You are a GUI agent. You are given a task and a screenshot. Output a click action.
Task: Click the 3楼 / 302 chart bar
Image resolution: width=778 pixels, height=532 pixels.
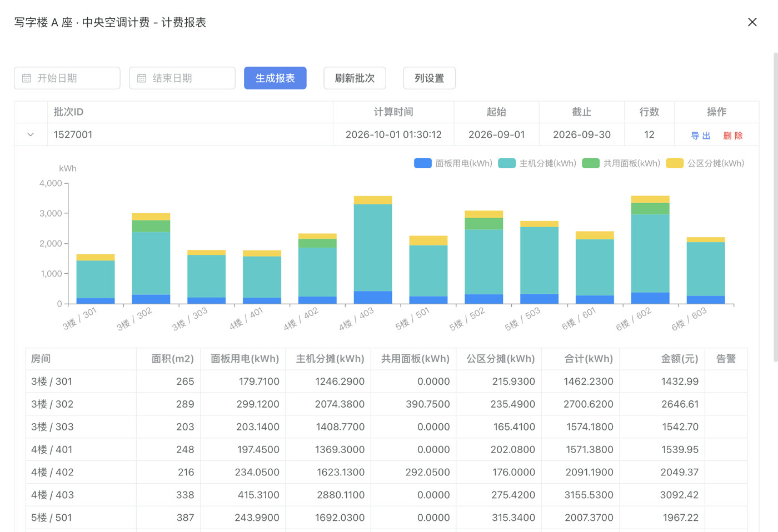coord(151,259)
